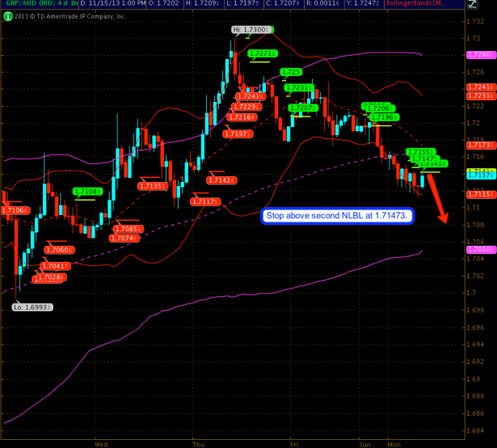Open the drawing tools icon at the chart corner
The width and height of the screenshot is (497, 448).
[x=472, y=4]
